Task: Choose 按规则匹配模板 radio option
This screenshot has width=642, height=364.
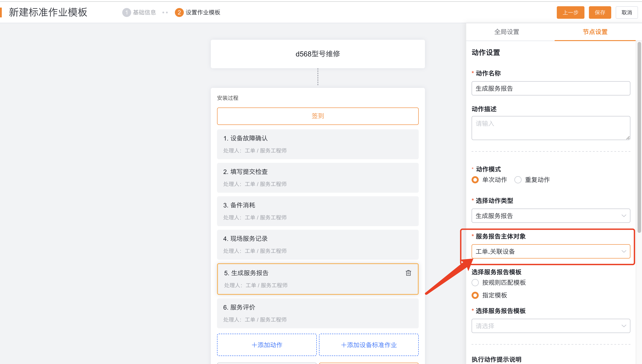Action: point(475,283)
